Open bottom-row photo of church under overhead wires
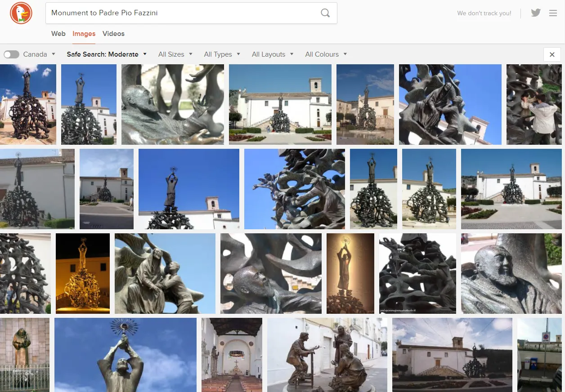The height and width of the screenshot is (392, 565). [452, 355]
